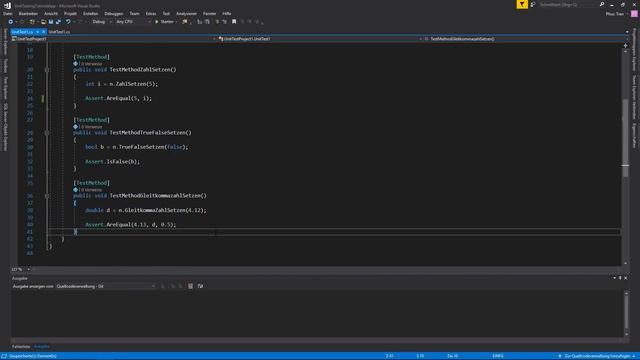Open the Team menu
The image size is (640, 360).
[x=134, y=13]
